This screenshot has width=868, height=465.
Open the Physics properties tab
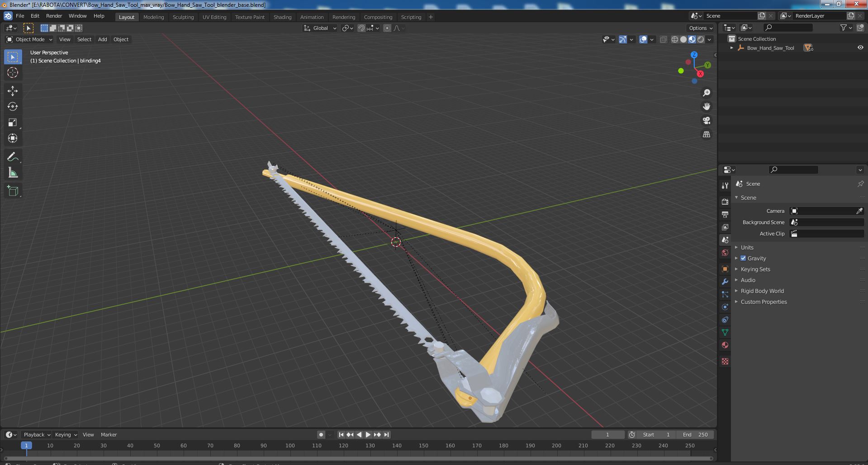725,307
